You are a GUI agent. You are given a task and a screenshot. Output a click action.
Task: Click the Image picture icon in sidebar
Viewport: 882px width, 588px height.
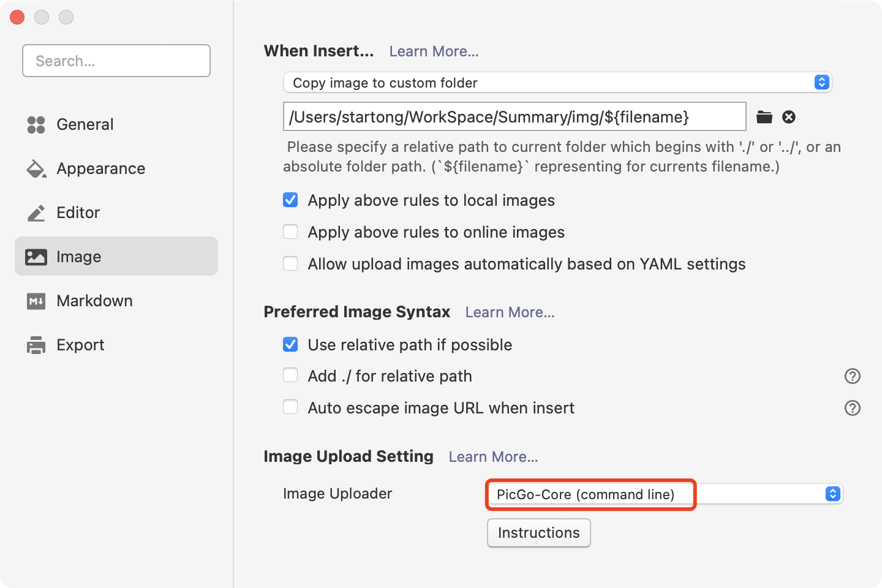click(x=36, y=257)
